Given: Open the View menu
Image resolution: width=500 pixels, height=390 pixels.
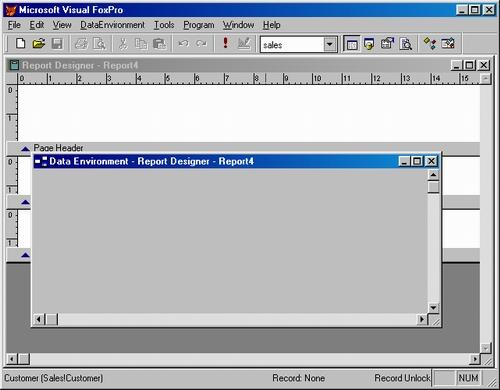Looking at the screenshot, I should [62, 25].
